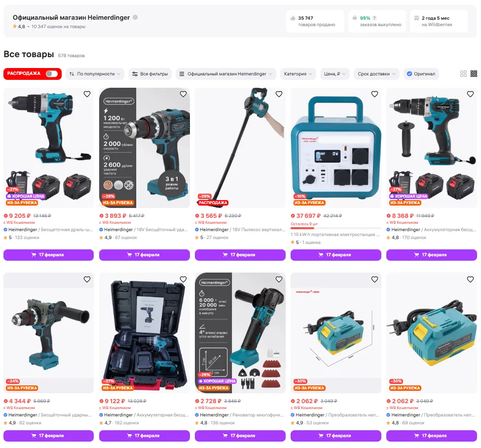Image resolution: width=481 pixels, height=448 pixels.
Task: Click the info icon beside Heimerdinger store name
Action: click(135, 17)
